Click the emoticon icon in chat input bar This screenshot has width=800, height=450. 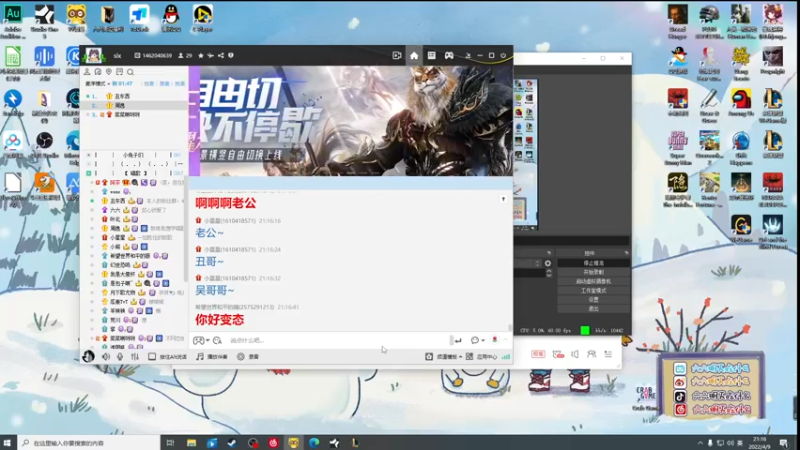click(x=217, y=340)
